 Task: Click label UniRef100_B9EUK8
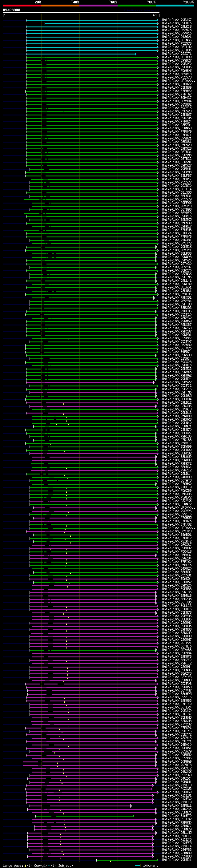177,419
